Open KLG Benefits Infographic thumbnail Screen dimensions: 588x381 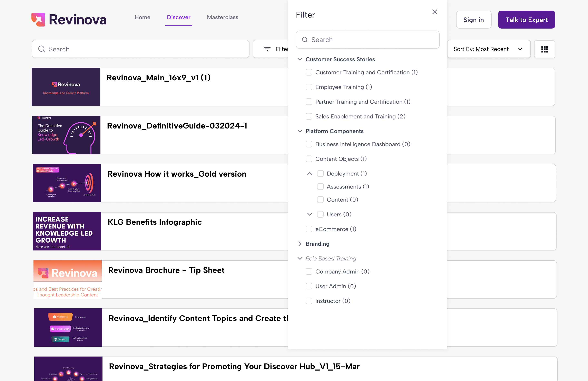[x=67, y=231]
